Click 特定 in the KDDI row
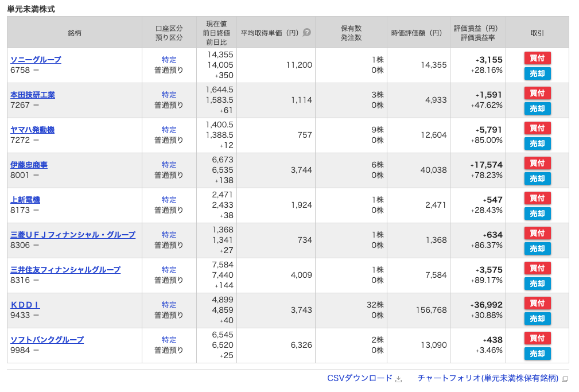The height and width of the screenshot is (392, 579). pyautogui.click(x=169, y=305)
